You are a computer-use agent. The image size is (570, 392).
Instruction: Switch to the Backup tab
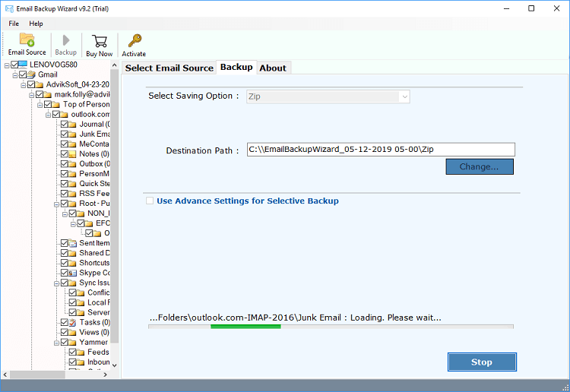coord(236,67)
